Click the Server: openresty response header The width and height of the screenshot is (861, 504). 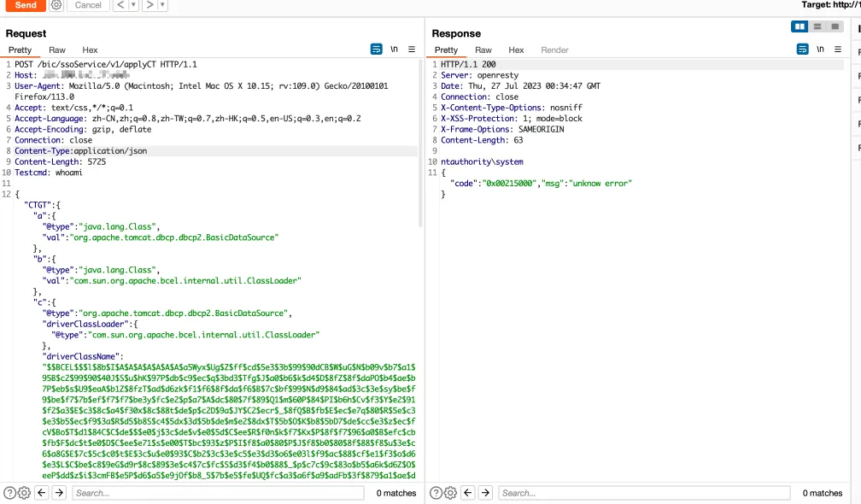click(480, 75)
